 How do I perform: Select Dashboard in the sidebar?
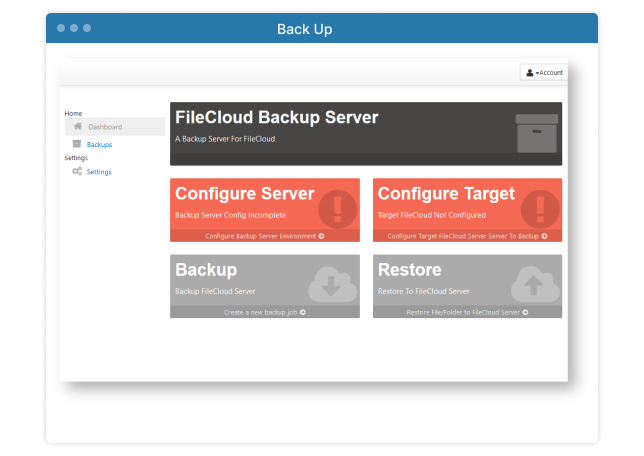[x=115, y=127]
